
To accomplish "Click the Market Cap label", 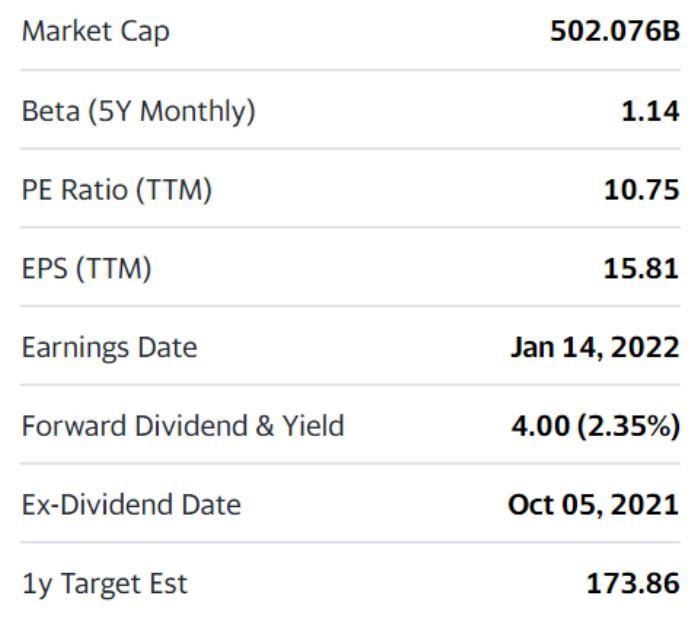I will (96, 31).
